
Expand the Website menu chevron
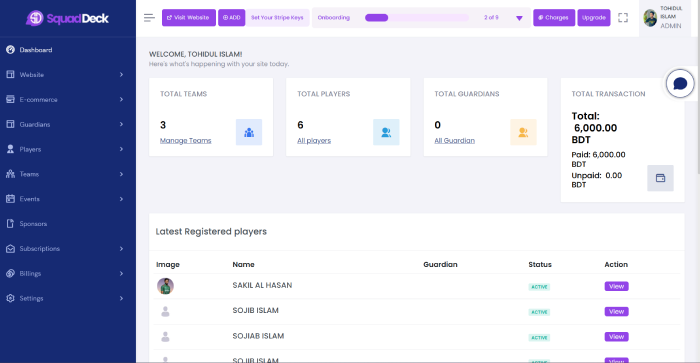[121, 75]
